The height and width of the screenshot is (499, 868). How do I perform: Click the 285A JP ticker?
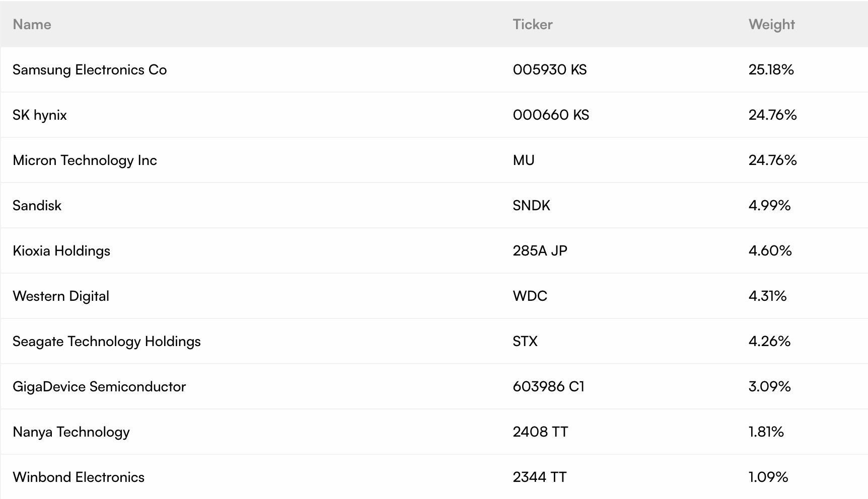540,251
